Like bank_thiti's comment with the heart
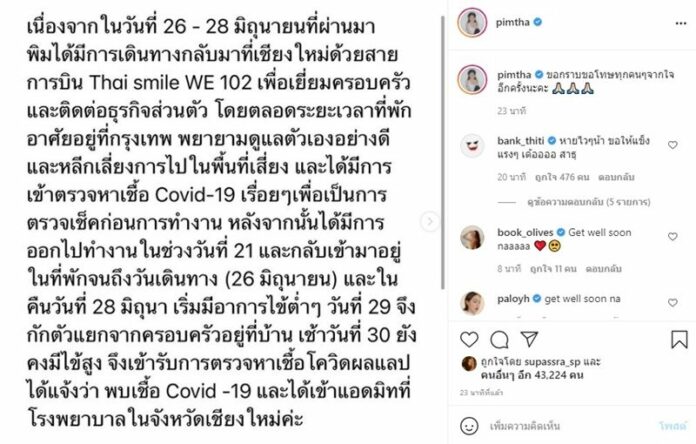Screen dimensions: 696x444 [x=673, y=145]
